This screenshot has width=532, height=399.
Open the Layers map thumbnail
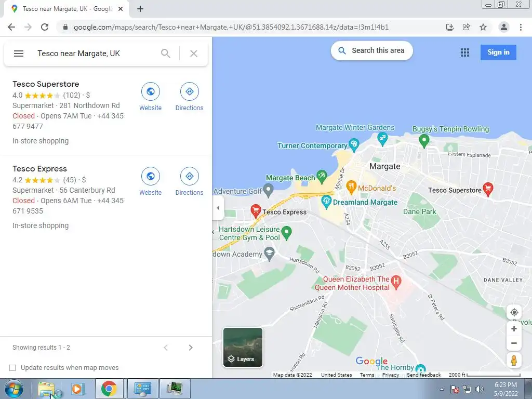(243, 347)
